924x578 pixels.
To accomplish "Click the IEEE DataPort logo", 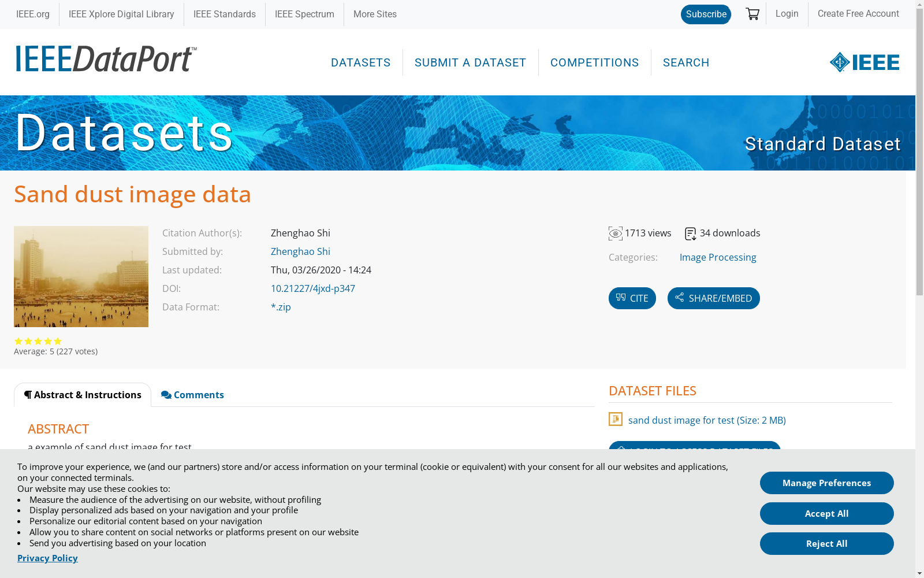I will (x=106, y=59).
